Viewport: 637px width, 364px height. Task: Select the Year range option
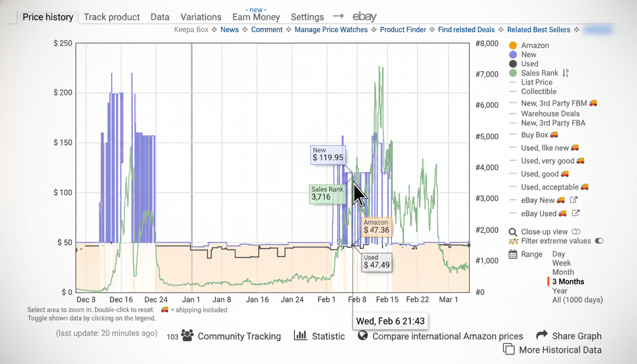559,291
